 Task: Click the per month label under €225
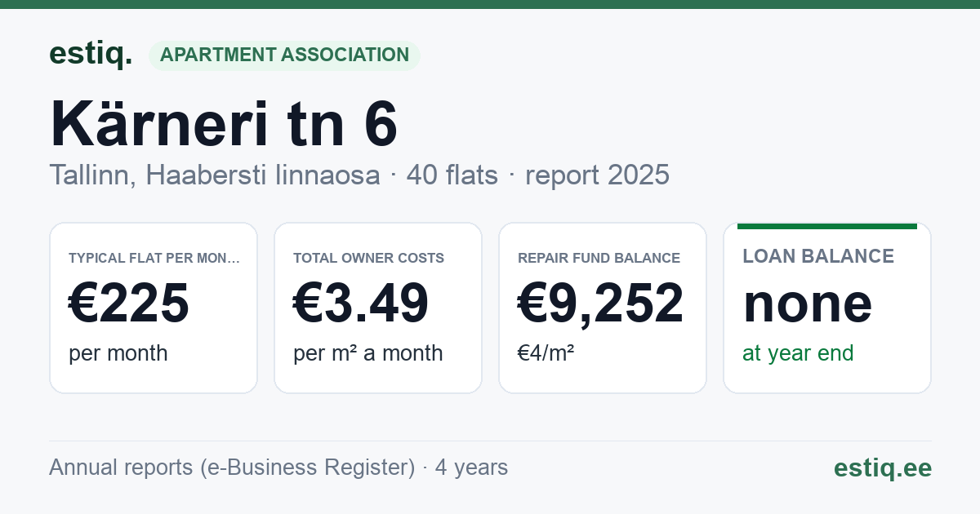click(x=118, y=353)
